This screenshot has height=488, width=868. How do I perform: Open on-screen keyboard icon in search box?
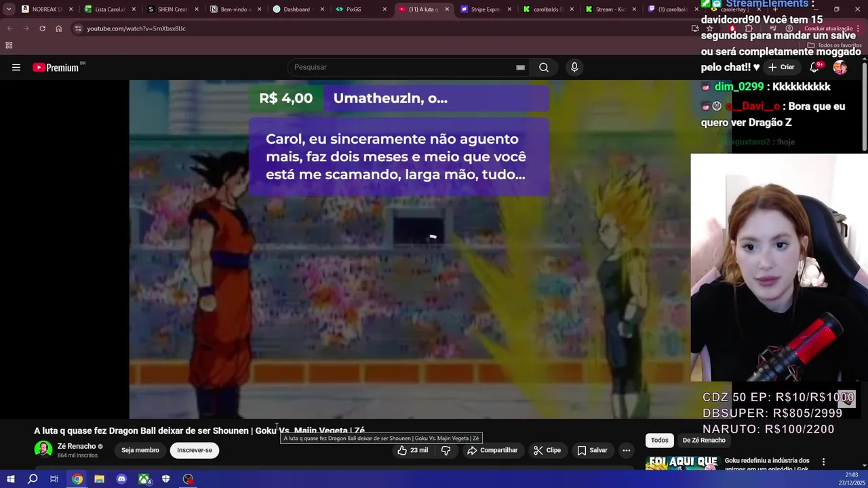point(520,67)
